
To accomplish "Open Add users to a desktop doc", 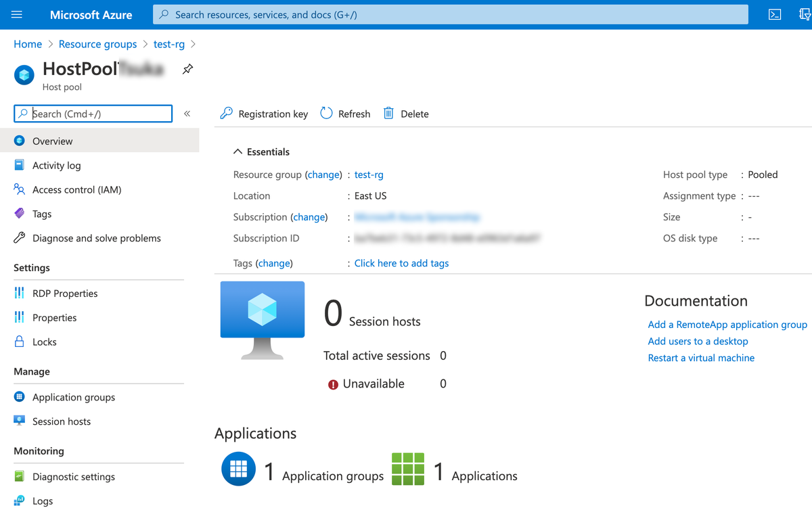I will 698,341.
